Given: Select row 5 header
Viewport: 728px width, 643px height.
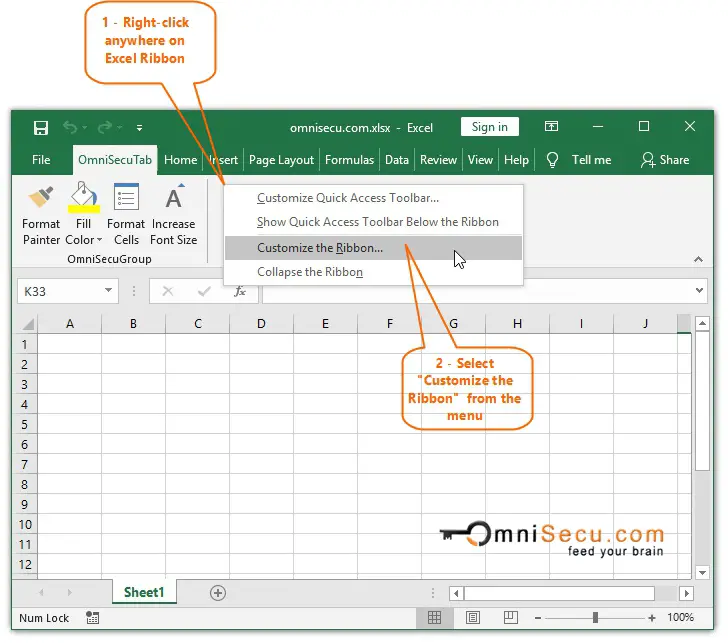Looking at the screenshot, I should 25,424.
